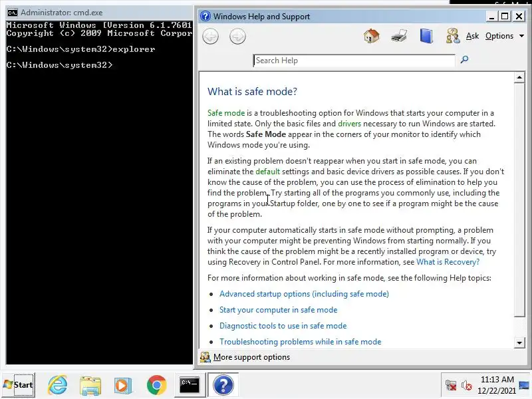This screenshot has height=399, width=532.
Task: Click the Ask label in Help toolbar
Action: point(472,36)
